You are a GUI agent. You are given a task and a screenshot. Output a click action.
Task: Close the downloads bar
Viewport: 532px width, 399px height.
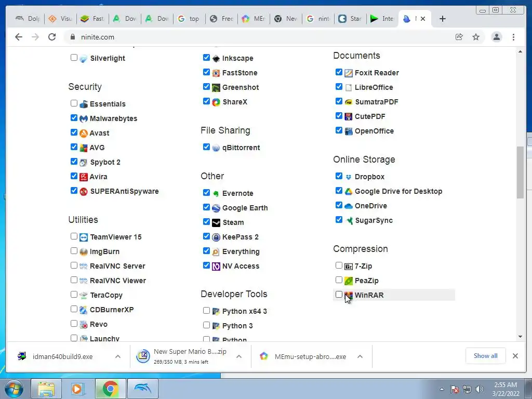(x=515, y=356)
